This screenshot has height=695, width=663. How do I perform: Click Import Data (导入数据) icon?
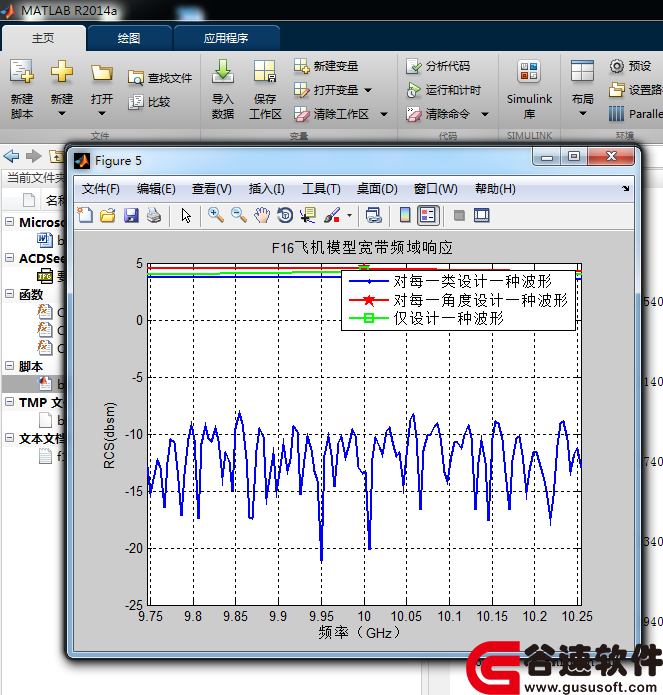pyautogui.click(x=222, y=72)
